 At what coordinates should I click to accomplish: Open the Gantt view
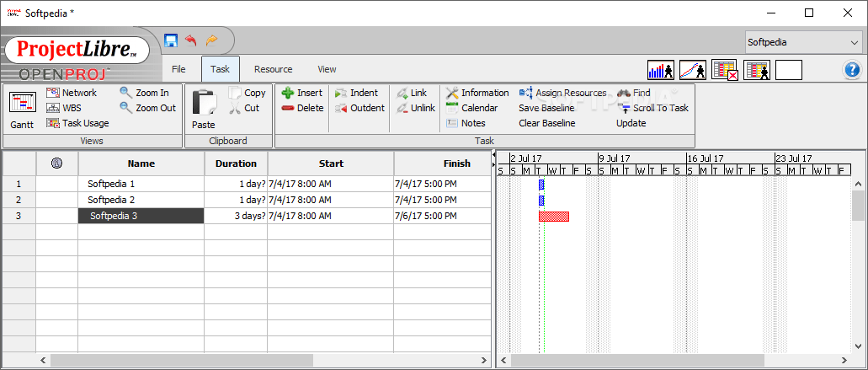pos(22,110)
